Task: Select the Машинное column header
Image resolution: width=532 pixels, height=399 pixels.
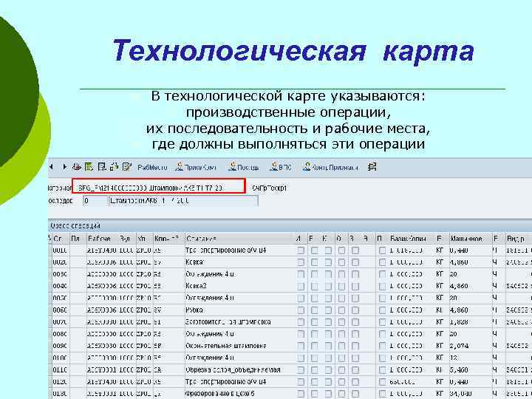Action: (x=471, y=239)
